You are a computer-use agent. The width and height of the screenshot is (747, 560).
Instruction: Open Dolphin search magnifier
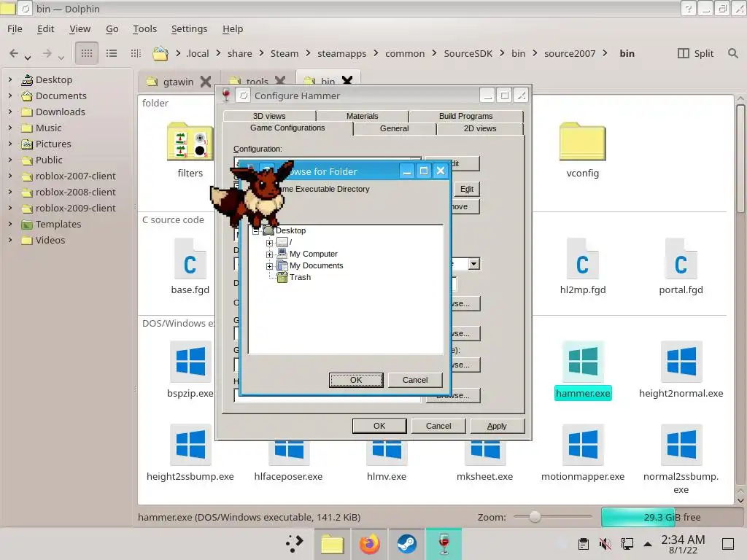tap(732, 53)
